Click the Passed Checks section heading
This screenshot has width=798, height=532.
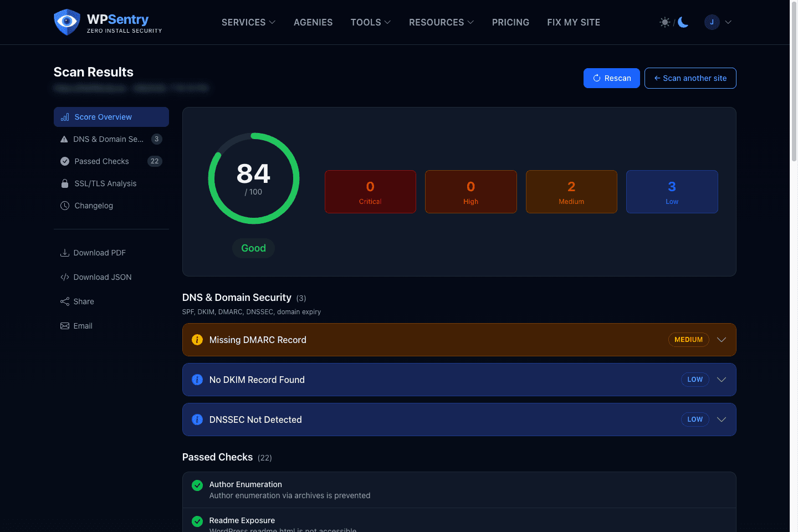(x=217, y=457)
